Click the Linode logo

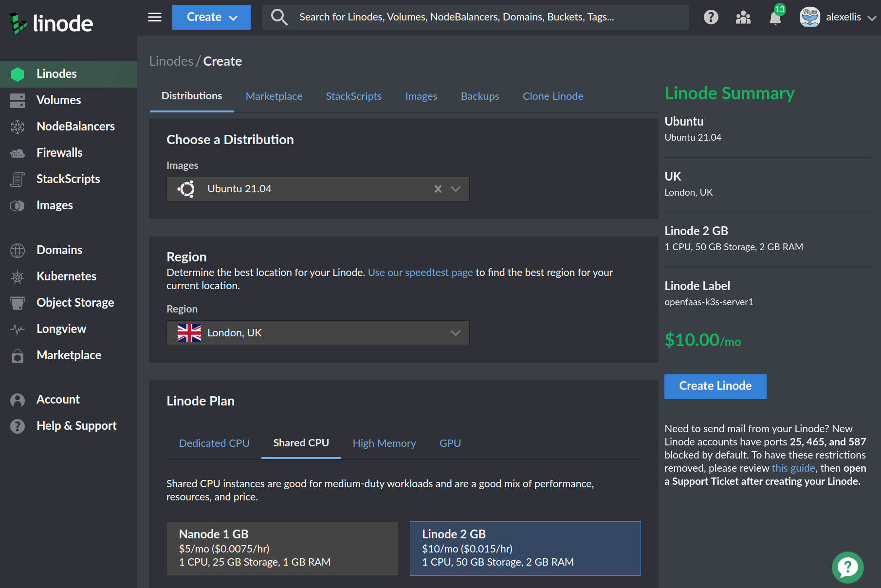coord(51,23)
